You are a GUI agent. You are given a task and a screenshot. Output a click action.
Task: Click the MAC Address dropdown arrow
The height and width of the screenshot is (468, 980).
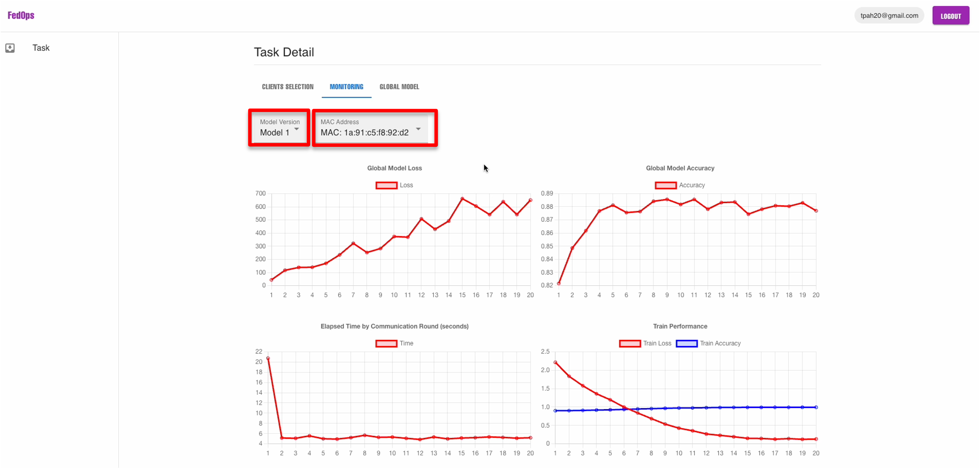click(x=418, y=129)
